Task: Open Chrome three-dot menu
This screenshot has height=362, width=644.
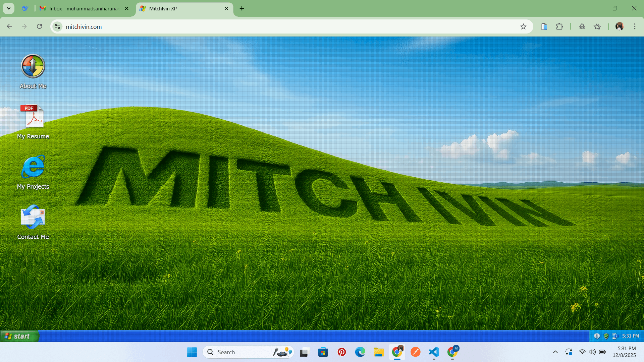Action: [x=635, y=27]
